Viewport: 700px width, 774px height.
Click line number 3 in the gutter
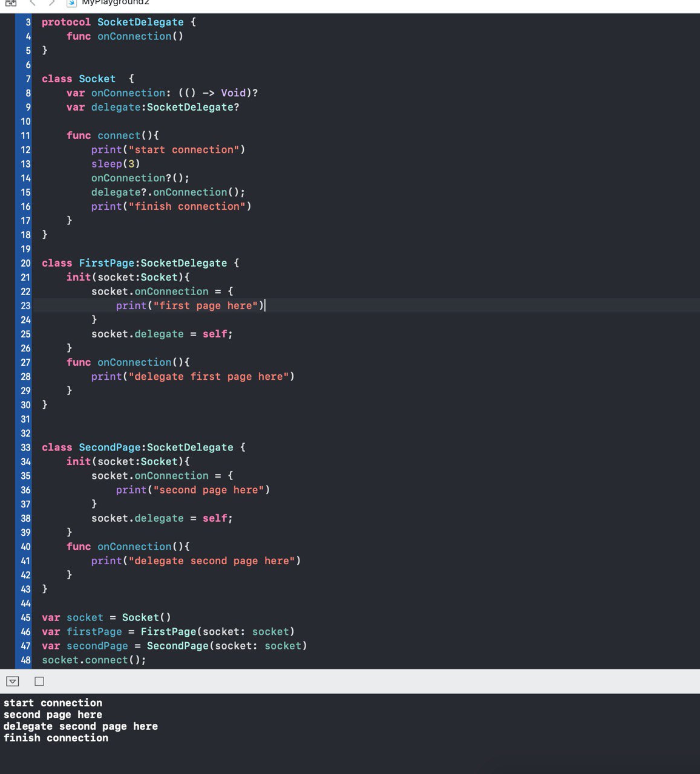(x=28, y=22)
